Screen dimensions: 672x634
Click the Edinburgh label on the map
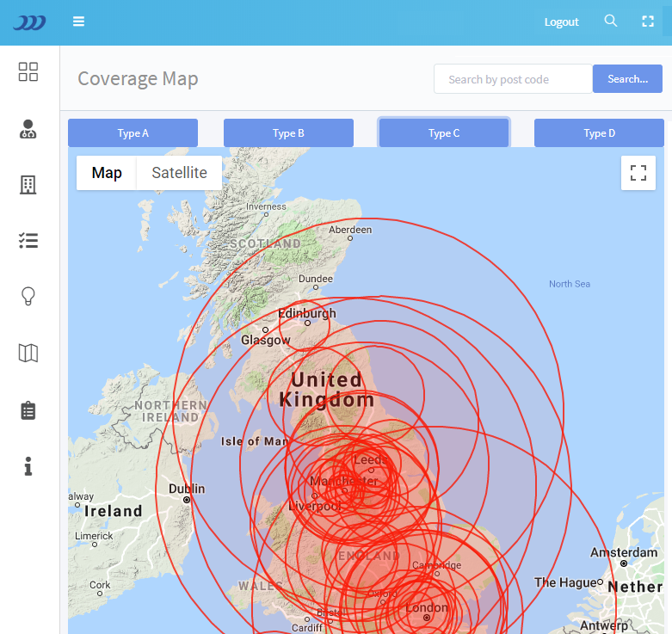coord(307,314)
